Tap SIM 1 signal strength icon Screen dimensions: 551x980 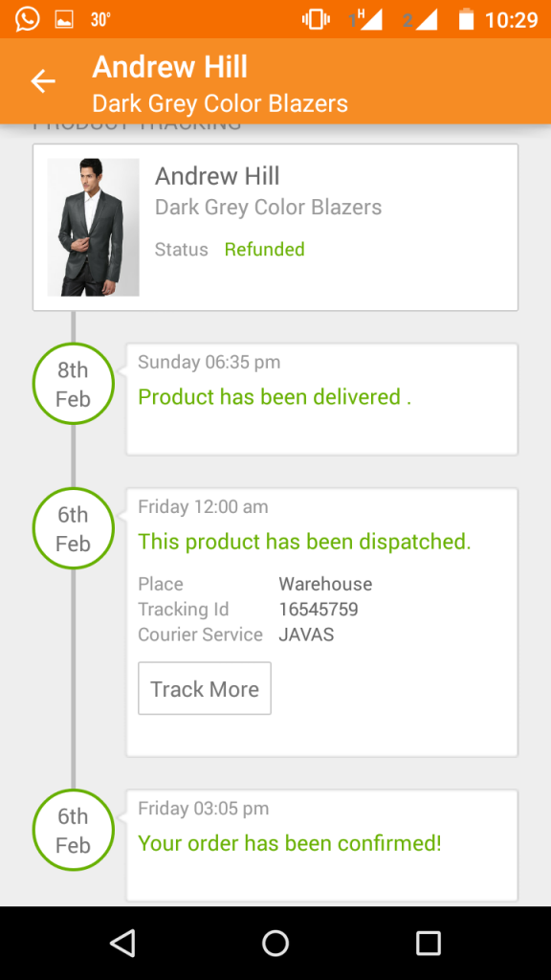pyautogui.click(x=365, y=19)
